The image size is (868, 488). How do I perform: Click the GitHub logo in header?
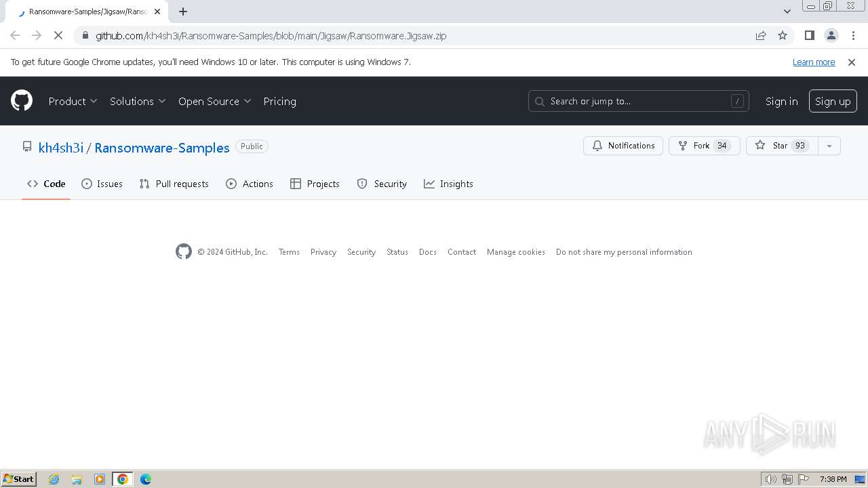click(22, 101)
